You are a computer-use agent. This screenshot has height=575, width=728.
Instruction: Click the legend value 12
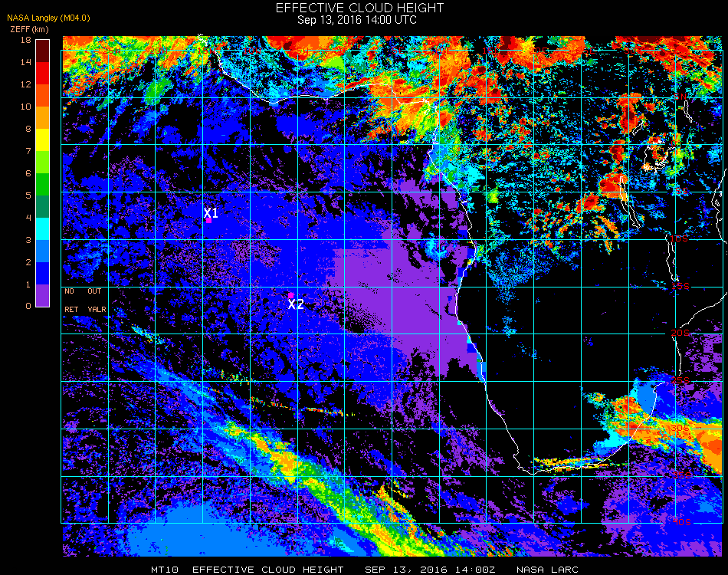[26, 84]
